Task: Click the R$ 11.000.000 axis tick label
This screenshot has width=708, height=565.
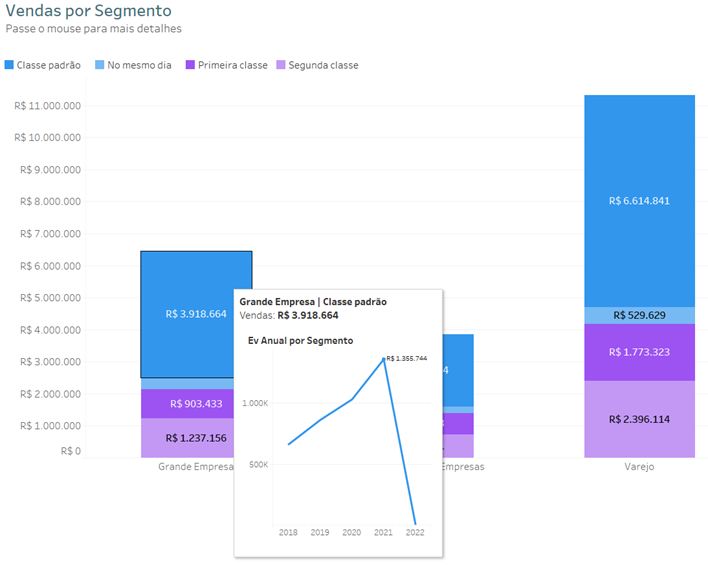Action: [47, 106]
